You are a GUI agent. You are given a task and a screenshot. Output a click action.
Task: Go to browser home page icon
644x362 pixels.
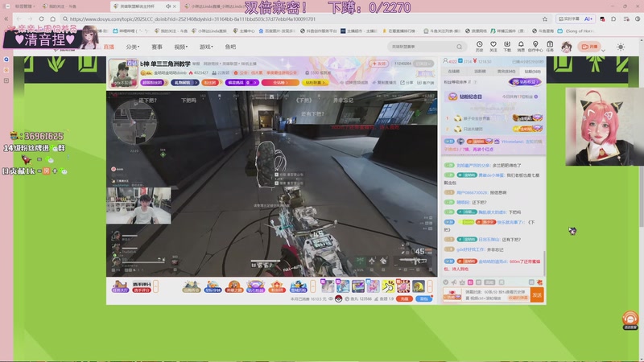pyautogui.click(x=53, y=19)
